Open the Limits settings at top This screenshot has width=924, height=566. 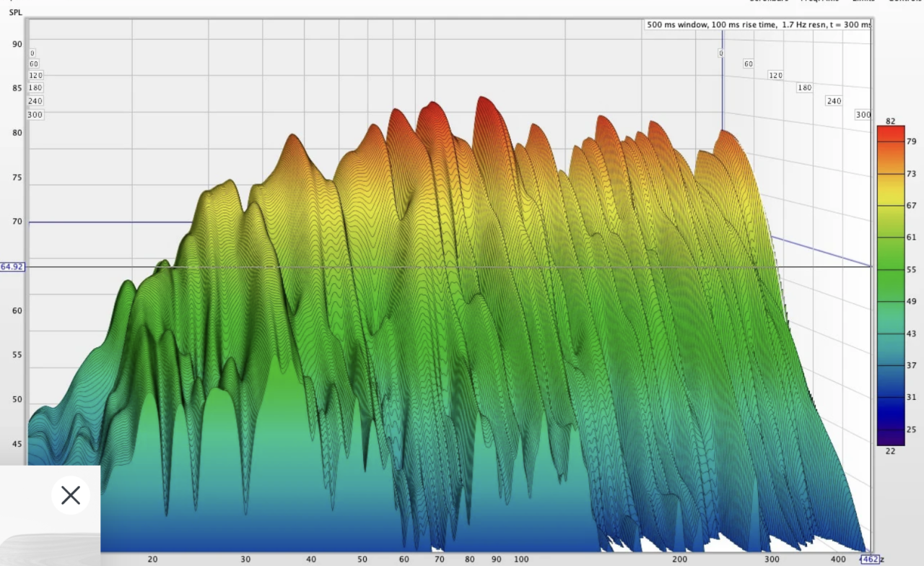point(863,1)
